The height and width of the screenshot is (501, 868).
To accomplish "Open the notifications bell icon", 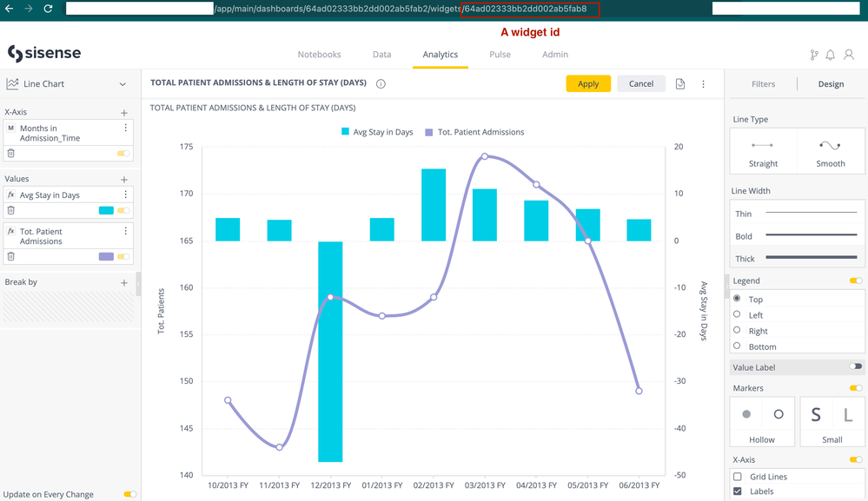I will click(x=831, y=55).
